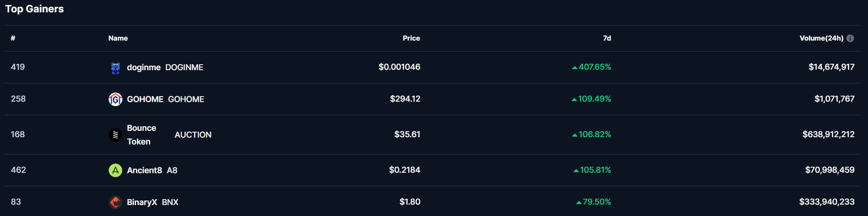868x216 pixels.
Task: Open the Ancient8 coin name link
Action: 144,170
